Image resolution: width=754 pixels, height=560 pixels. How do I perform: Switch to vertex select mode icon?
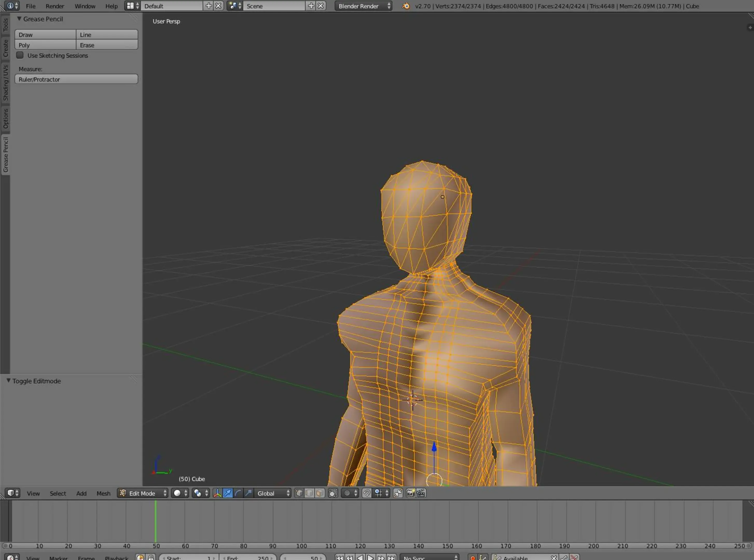(299, 493)
